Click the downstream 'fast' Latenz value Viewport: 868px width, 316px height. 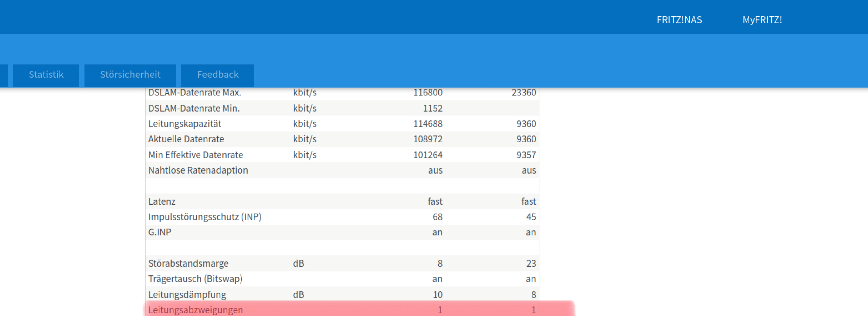point(435,201)
